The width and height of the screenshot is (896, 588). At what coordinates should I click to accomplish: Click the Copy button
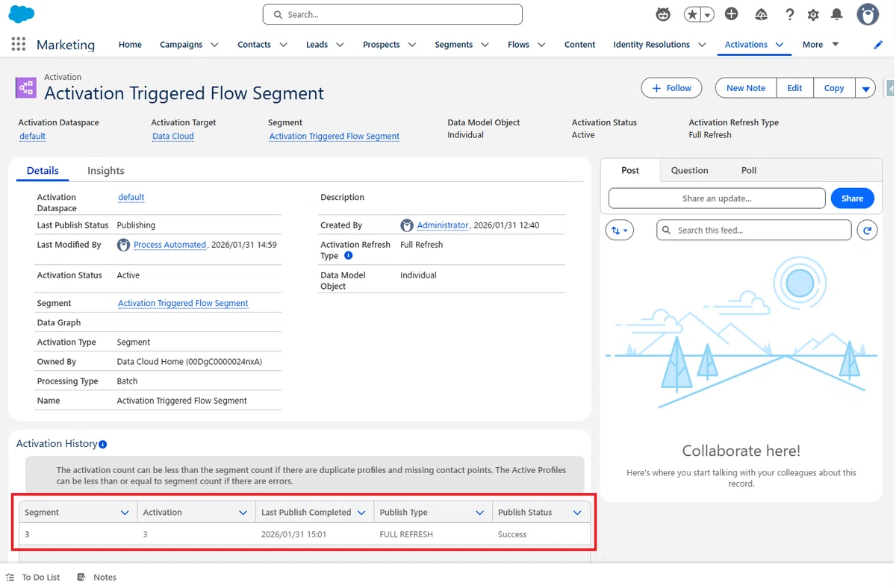(x=834, y=88)
